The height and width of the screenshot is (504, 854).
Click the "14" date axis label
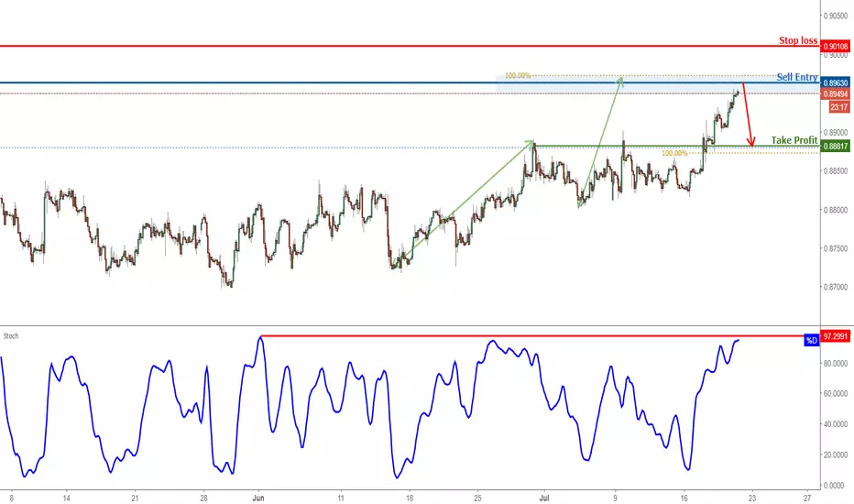pos(67,498)
